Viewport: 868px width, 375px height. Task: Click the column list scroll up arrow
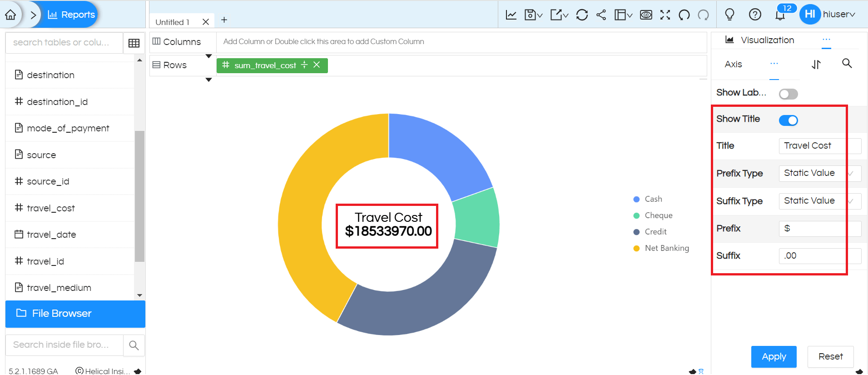(x=139, y=60)
